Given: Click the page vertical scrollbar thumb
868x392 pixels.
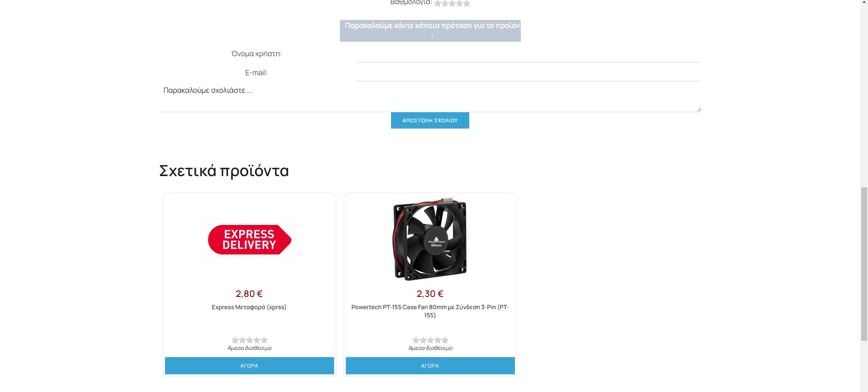Looking at the screenshot, I should [x=864, y=263].
